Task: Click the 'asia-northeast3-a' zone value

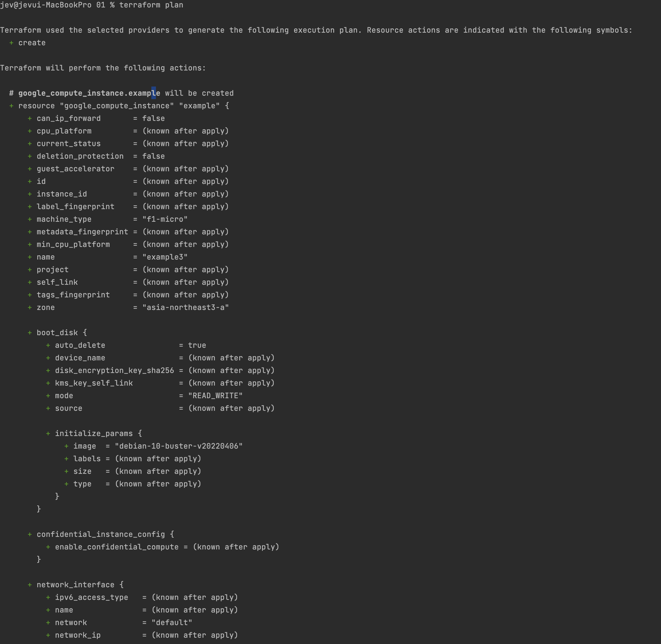Action: (185, 307)
